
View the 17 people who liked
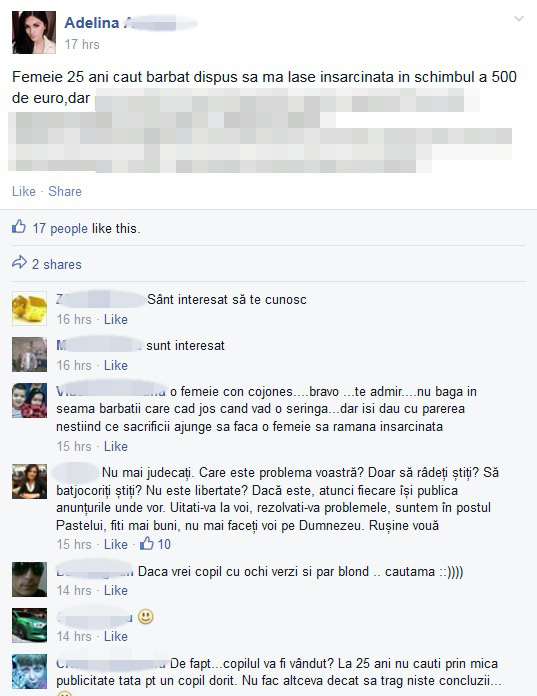pos(60,228)
